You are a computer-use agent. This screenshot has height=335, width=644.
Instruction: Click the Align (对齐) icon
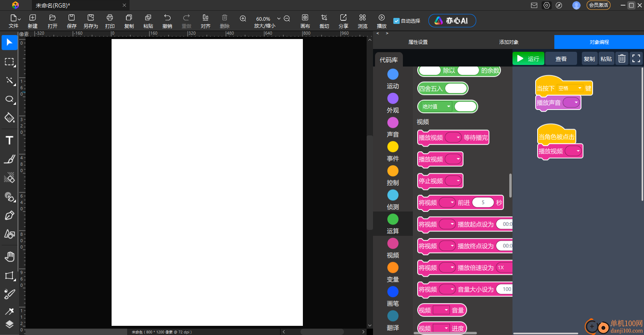[x=206, y=21]
